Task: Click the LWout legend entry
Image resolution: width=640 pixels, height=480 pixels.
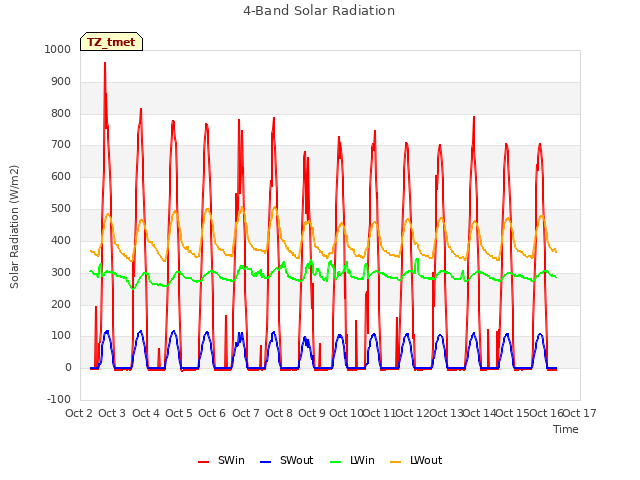Action: tap(416, 460)
